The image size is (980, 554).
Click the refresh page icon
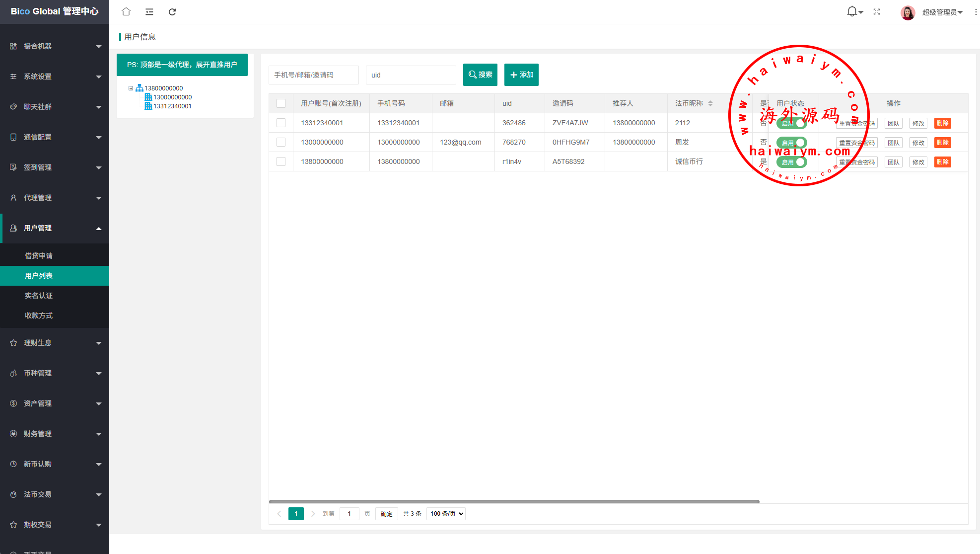coord(172,11)
